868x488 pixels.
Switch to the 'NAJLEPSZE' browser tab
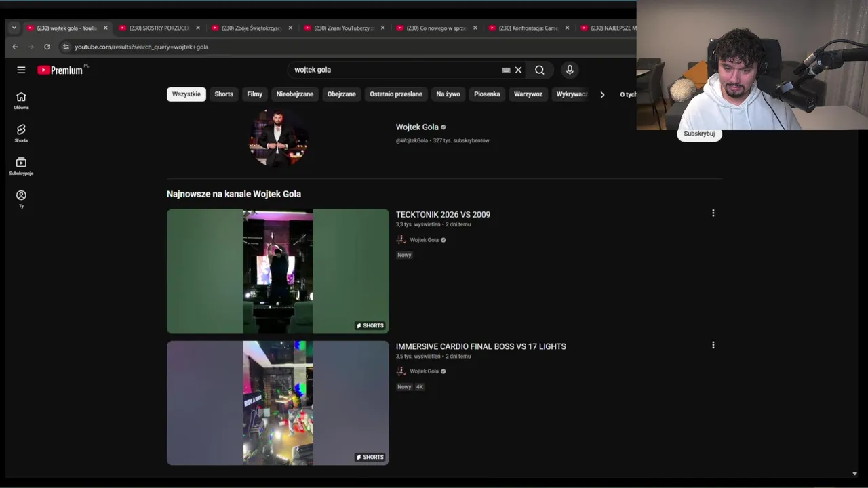coord(607,28)
